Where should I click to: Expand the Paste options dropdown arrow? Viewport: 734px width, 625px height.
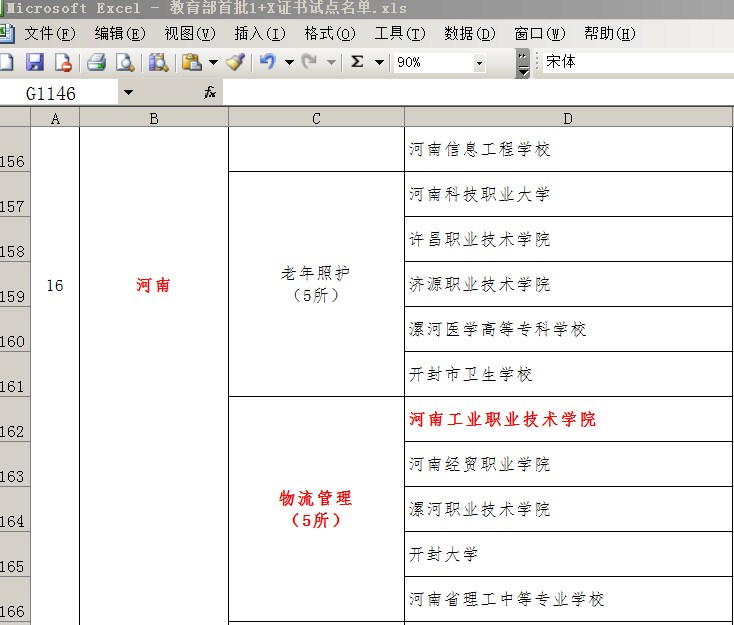(213, 62)
